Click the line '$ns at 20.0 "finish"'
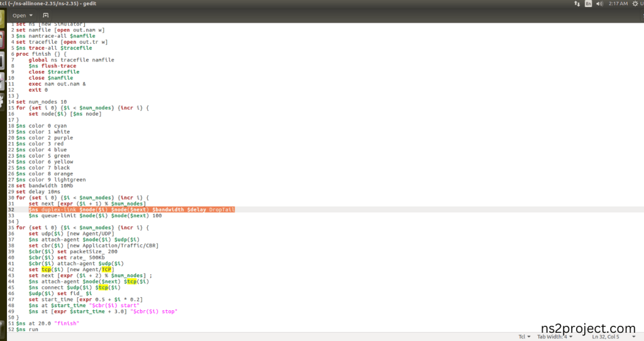The image size is (644, 341). pos(48,323)
